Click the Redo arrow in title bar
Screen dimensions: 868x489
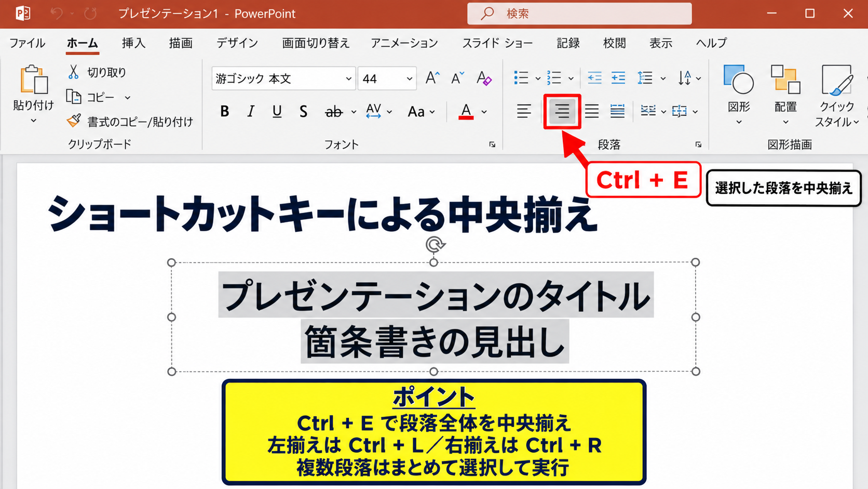91,14
